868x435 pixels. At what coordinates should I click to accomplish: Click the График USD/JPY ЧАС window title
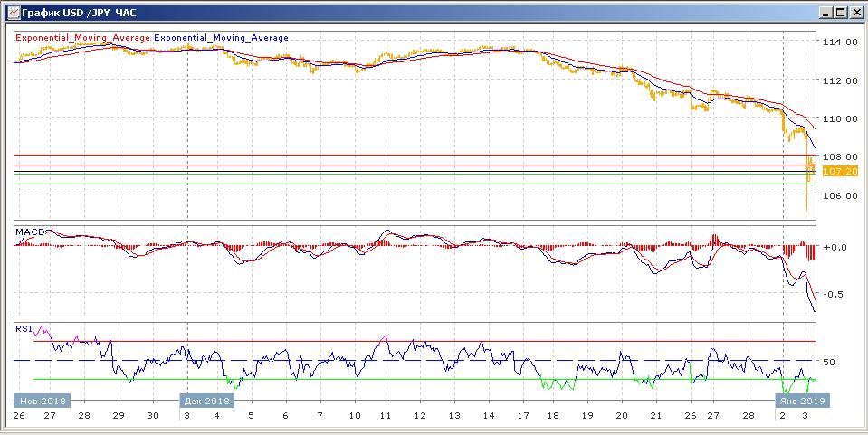pyautogui.click(x=77, y=12)
